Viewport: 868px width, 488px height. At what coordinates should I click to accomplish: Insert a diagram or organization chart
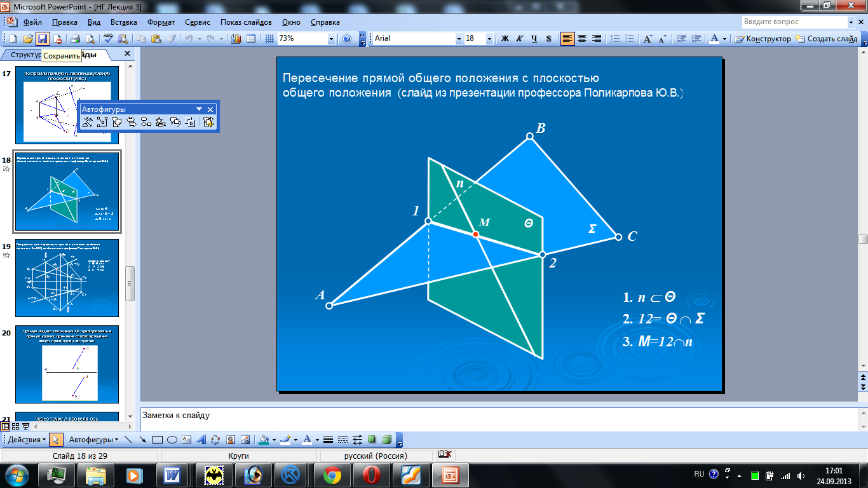pos(215,440)
